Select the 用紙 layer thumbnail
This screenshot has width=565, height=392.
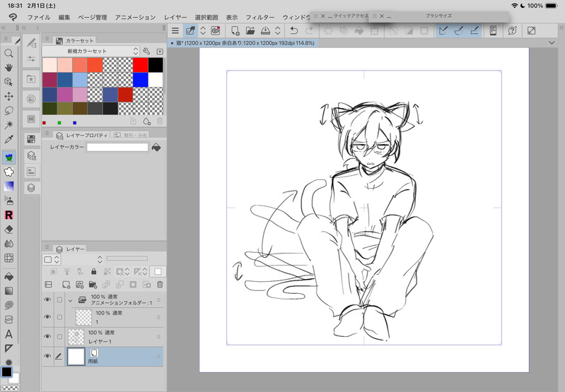coord(76,357)
